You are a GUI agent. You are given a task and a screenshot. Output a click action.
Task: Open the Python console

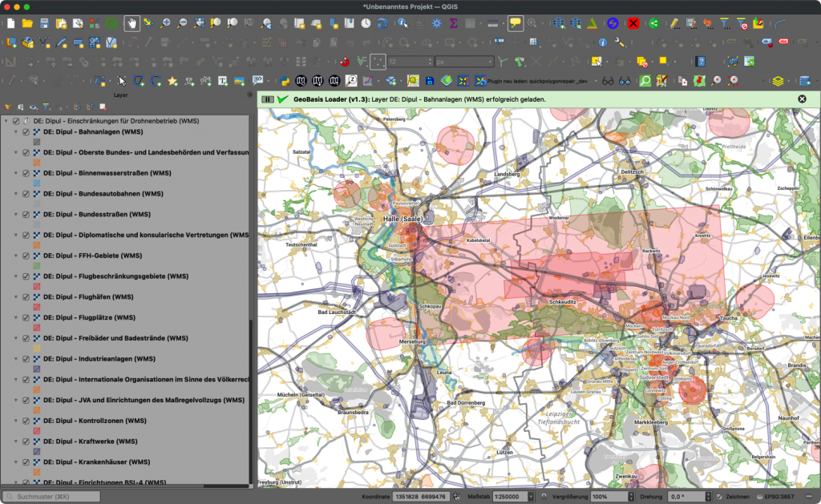284,81
